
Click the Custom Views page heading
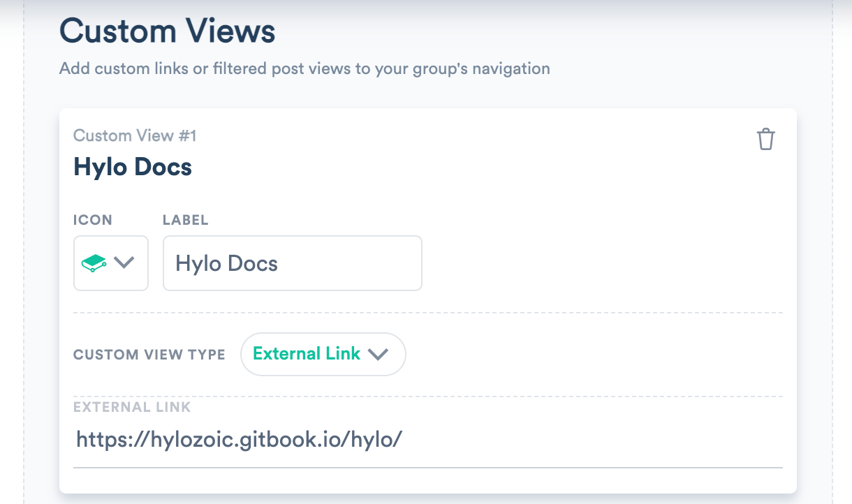[168, 31]
